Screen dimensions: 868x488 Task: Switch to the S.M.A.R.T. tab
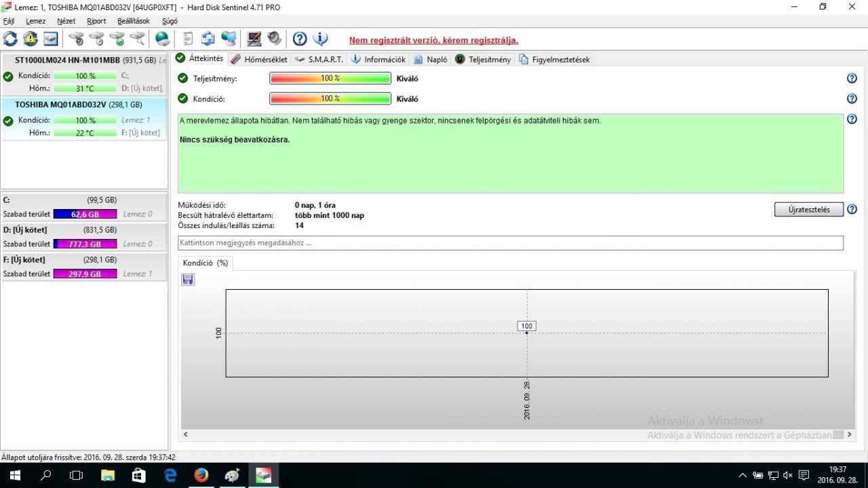pos(319,59)
